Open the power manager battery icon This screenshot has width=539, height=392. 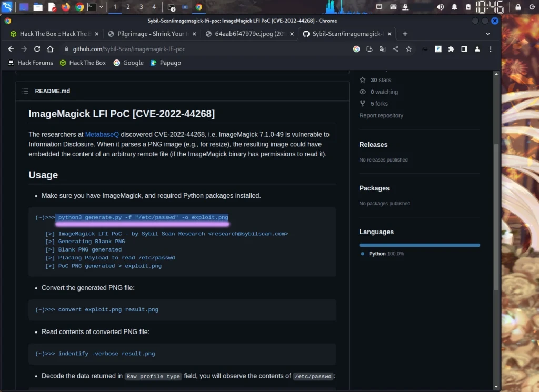468,7
